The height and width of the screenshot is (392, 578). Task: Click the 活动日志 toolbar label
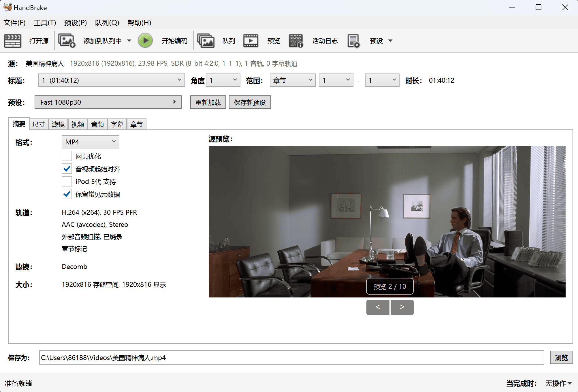(x=325, y=41)
